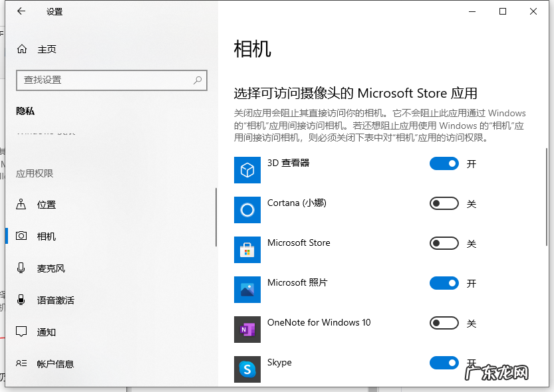
Task: Click the Microsoft Store app icon
Action: 247,250
